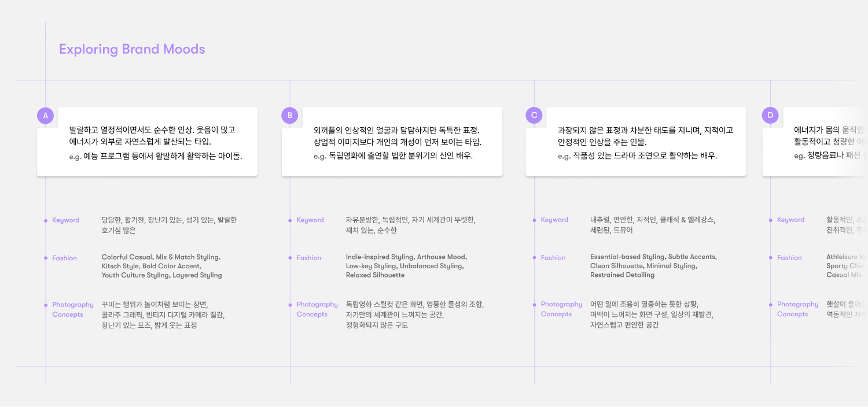868x407 pixels.
Task: Select text 호기심 많은
Action: click(x=119, y=231)
